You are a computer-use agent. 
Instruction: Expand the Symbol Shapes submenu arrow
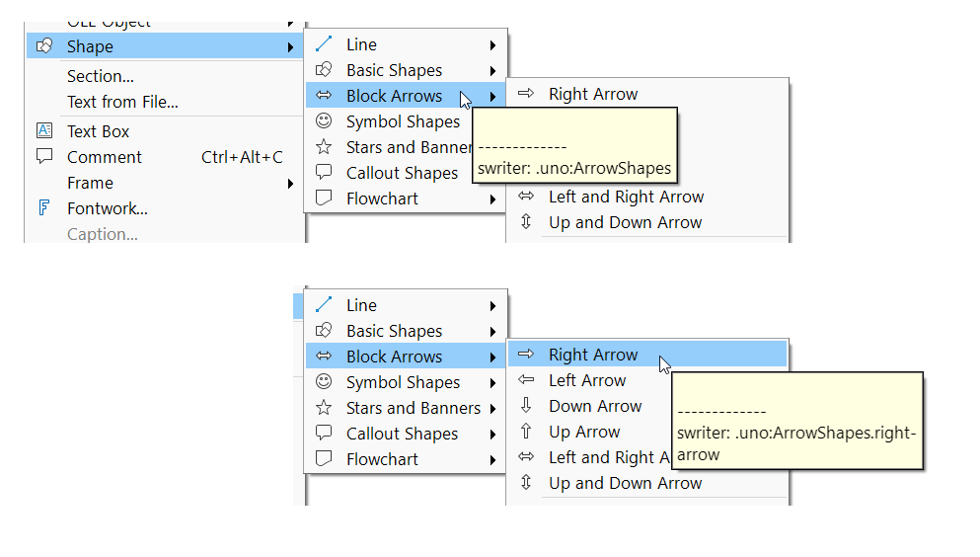coord(492,382)
